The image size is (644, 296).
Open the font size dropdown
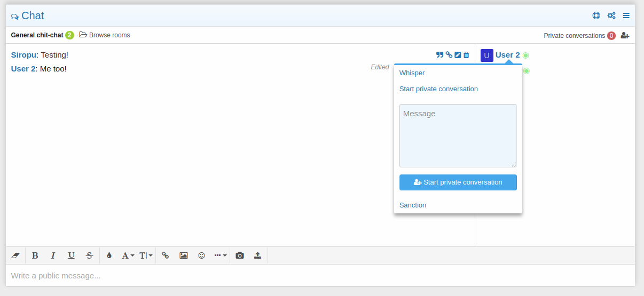pos(146,255)
